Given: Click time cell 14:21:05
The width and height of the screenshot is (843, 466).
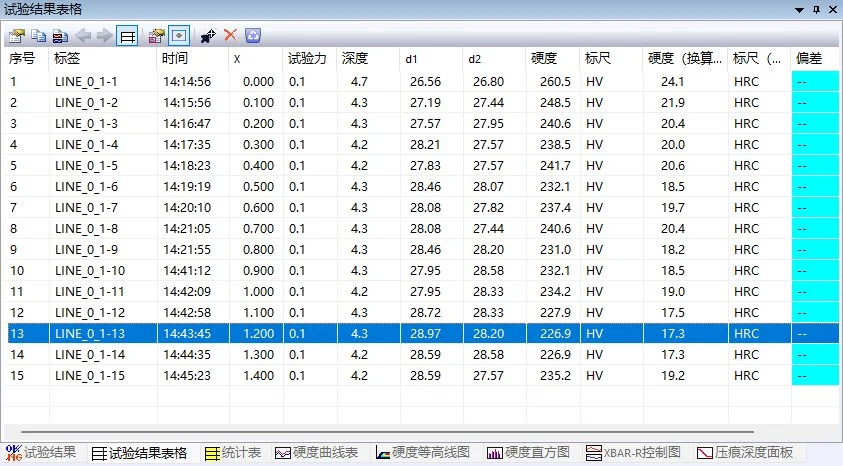Looking at the screenshot, I should point(187,228).
